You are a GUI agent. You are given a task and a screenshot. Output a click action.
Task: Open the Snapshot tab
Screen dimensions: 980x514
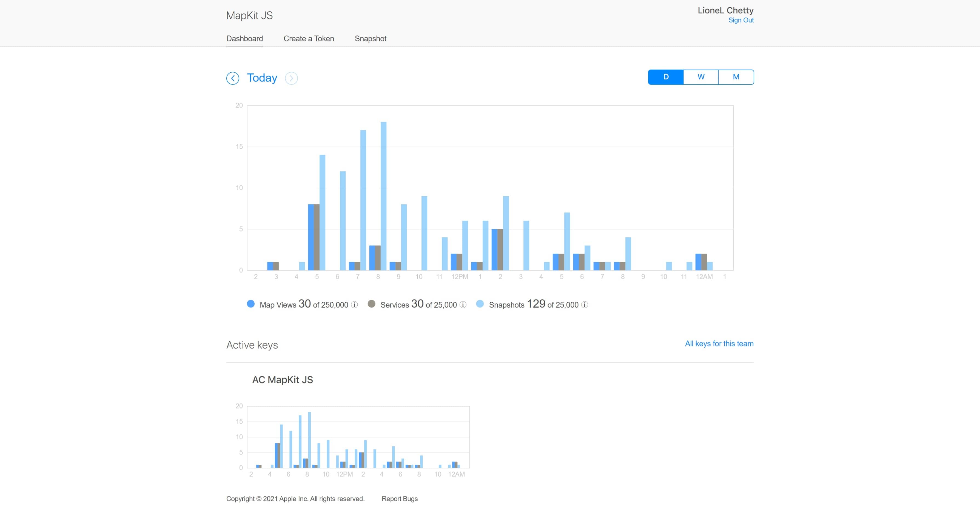click(x=371, y=38)
